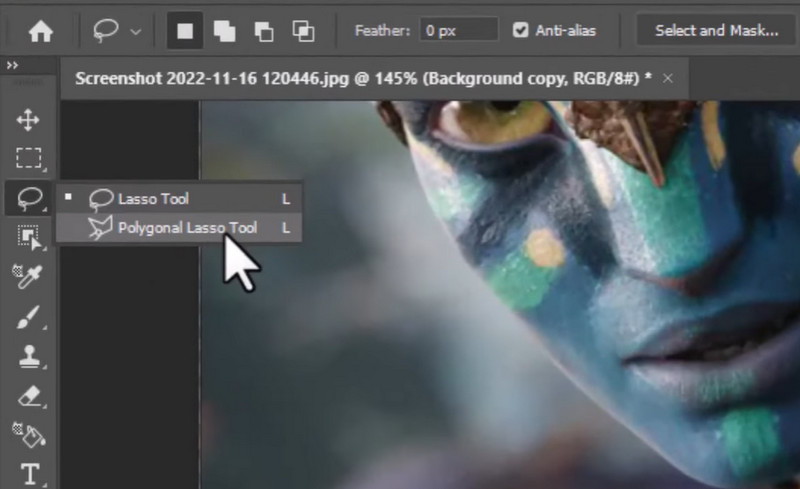Viewport: 800px width, 489px height.
Task: Click the Select and Mask button
Action: [x=716, y=30]
